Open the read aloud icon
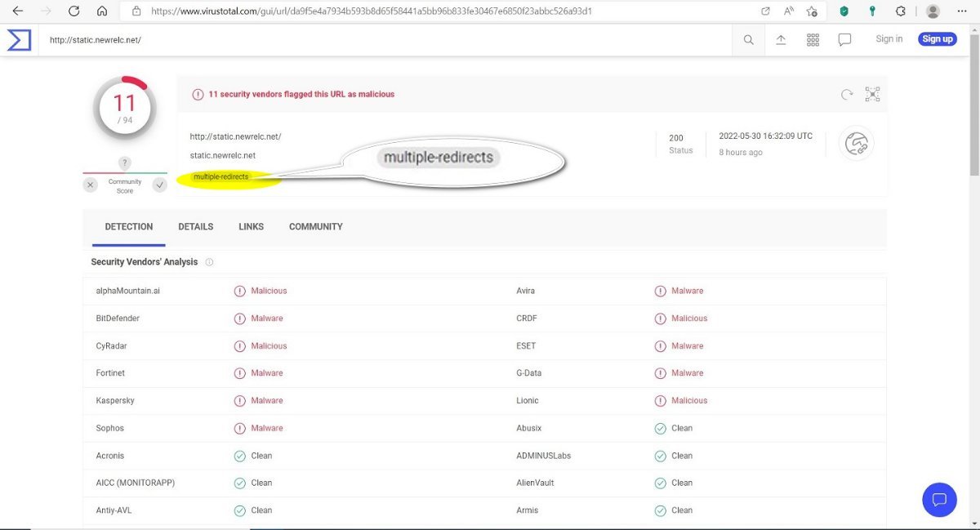Viewport: 980px width, 530px height. (789, 11)
